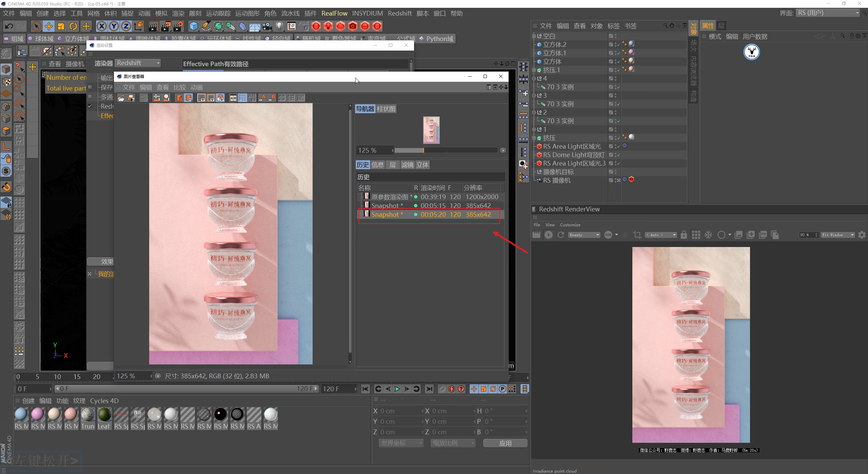The height and width of the screenshot is (474, 868).
Task: Toggle X axis lock
Action: point(102,26)
